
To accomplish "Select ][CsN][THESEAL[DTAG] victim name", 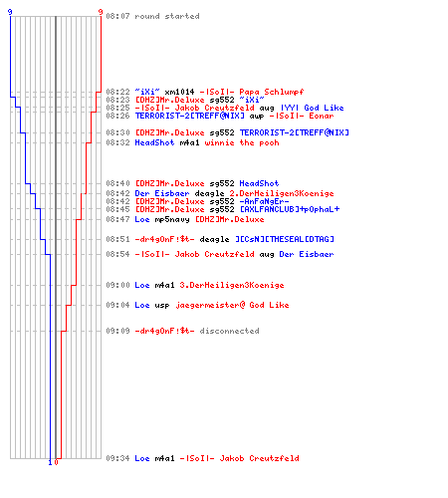I will click(x=284, y=239).
